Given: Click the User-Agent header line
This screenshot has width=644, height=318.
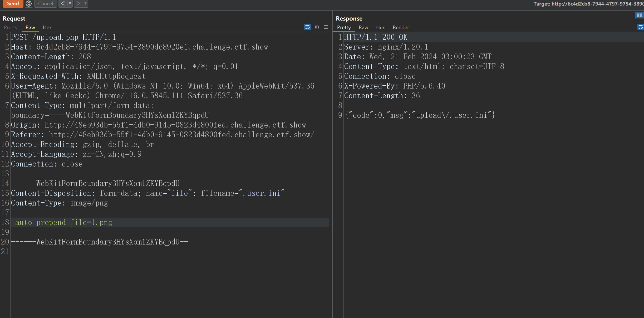Looking at the screenshot, I should coord(163,91).
